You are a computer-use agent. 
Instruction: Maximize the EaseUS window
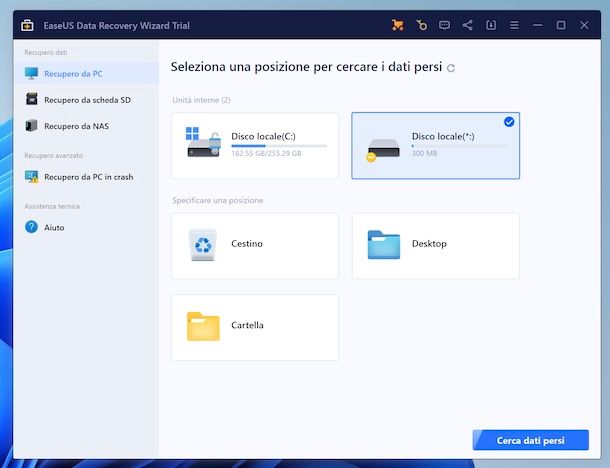[x=561, y=25]
